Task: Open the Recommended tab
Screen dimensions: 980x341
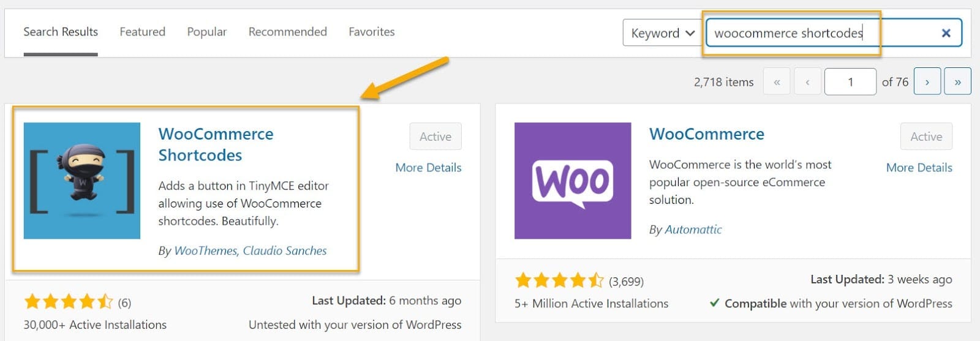Action: tap(288, 32)
